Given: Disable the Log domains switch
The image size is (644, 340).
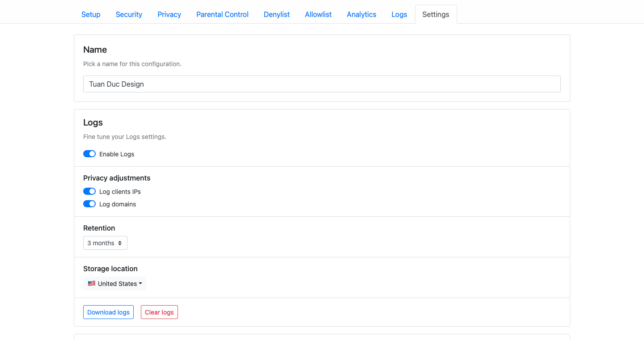Looking at the screenshot, I should [x=89, y=204].
